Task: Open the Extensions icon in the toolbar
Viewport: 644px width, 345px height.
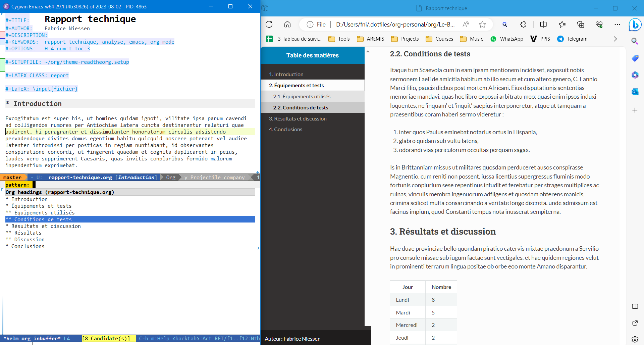Action: [x=523, y=24]
